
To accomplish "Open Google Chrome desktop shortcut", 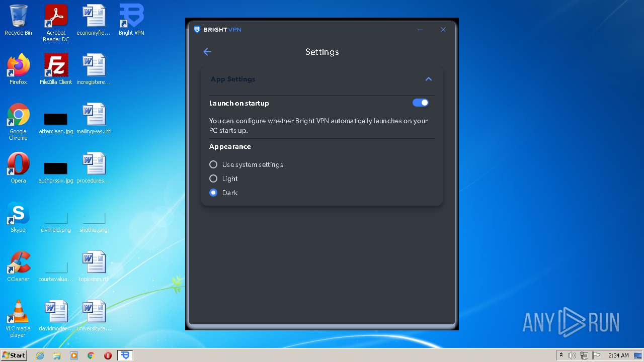I will pos(18,122).
